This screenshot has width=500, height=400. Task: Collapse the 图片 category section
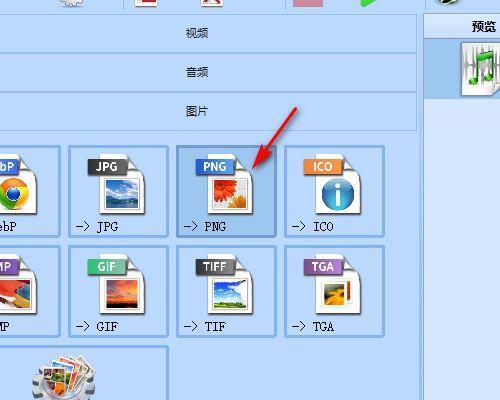tap(208, 111)
